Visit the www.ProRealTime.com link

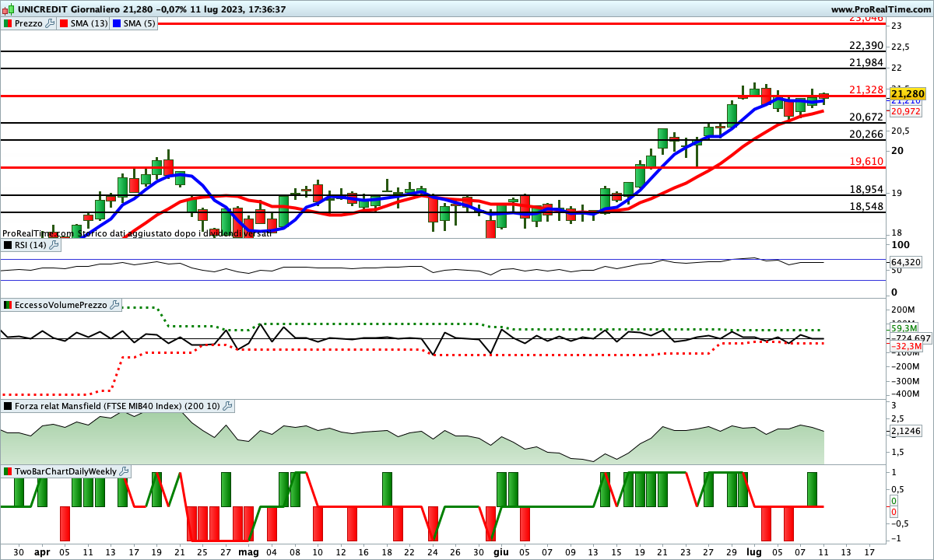tap(880, 9)
